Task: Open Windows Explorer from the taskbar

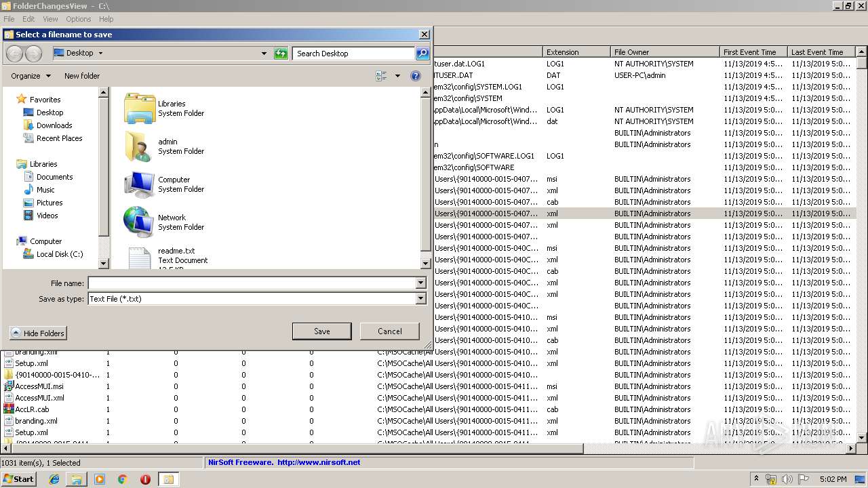Action: pyautogui.click(x=77, y=479)
